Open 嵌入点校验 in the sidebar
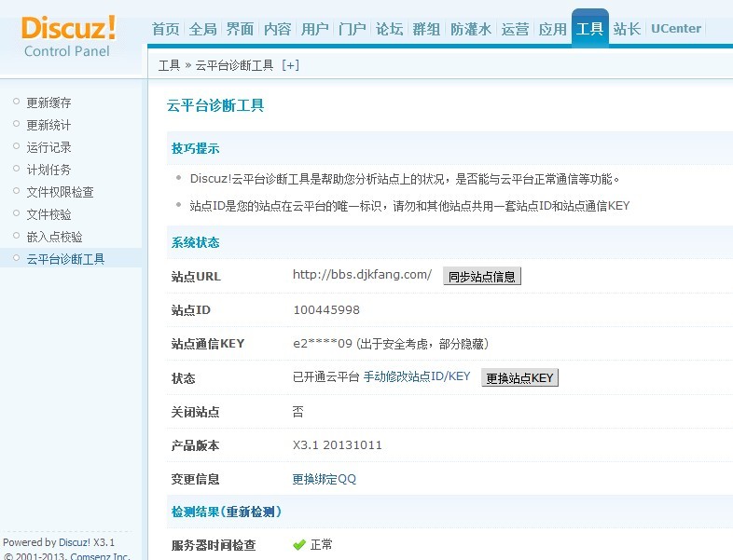 (54, 237)
